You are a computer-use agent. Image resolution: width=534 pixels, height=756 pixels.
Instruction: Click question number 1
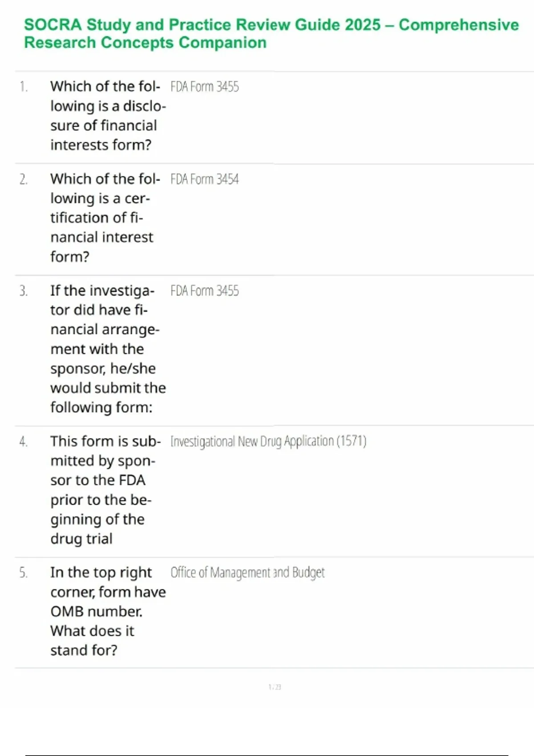[x=24, y=86]
